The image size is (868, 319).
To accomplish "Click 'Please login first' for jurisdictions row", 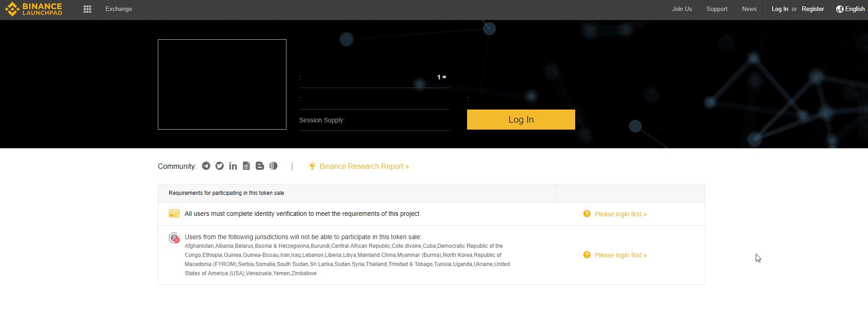I will tap(620, 255).
